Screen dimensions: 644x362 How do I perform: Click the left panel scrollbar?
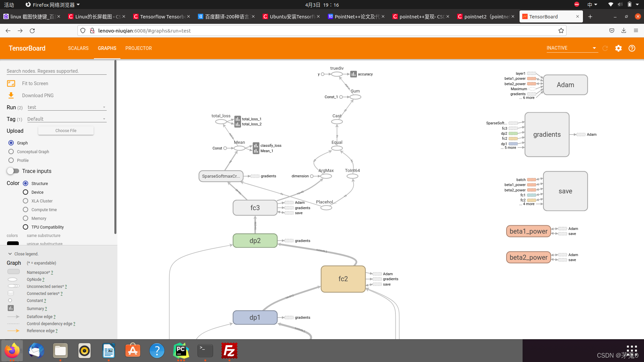(115, 147)
